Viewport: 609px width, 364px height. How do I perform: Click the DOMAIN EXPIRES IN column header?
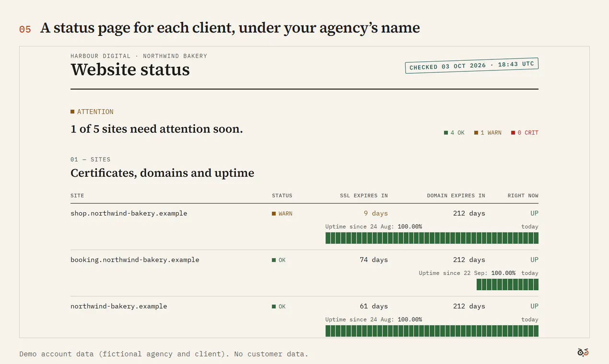tap(456, 195)
